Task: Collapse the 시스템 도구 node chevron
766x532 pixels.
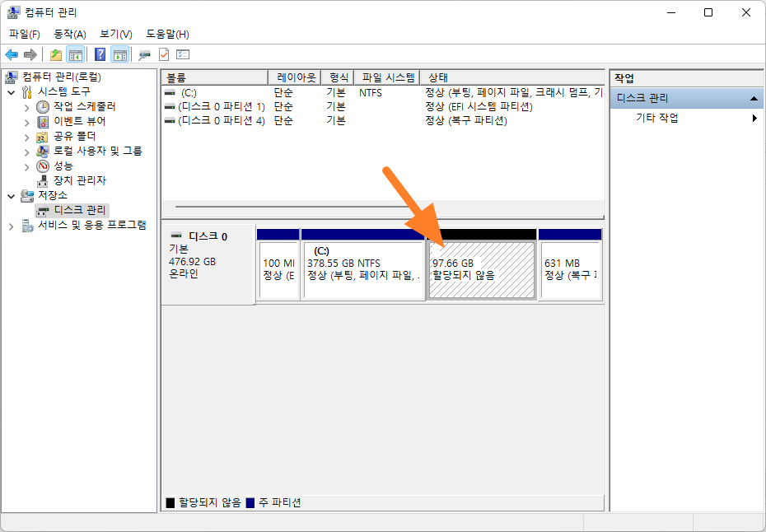Action: (x=12, y=92)
